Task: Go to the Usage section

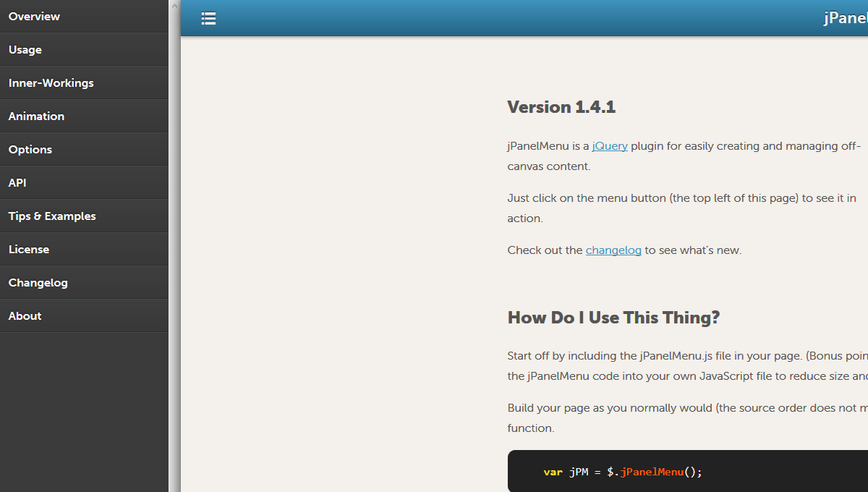Action: 25,49
